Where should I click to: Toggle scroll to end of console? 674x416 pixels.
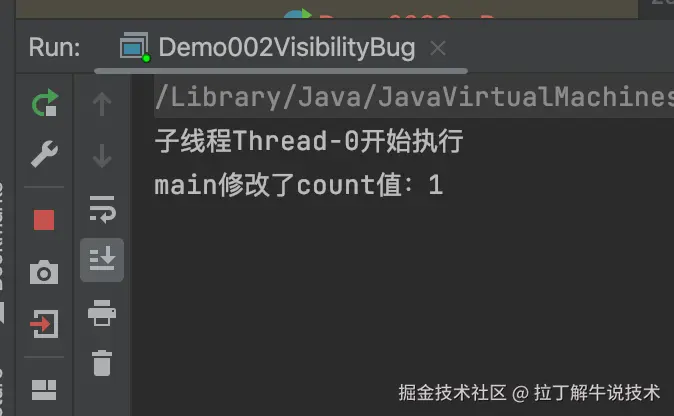tap(102, 260)
